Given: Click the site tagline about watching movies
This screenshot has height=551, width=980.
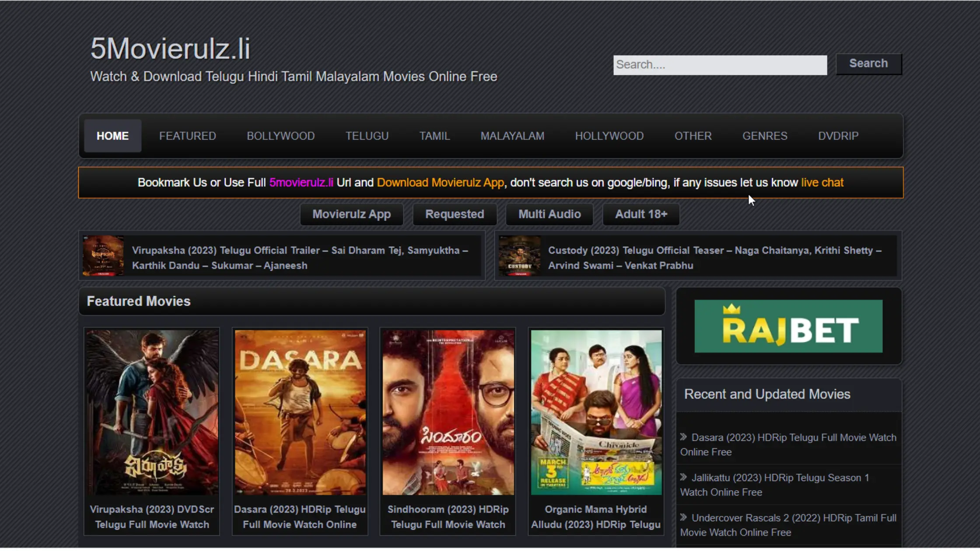Looking at the screenshot, I should click(x=294, y=77).
